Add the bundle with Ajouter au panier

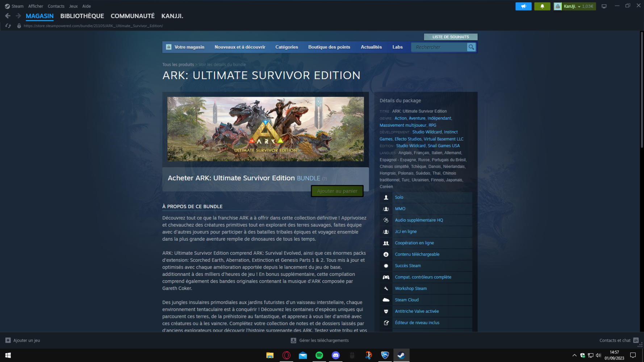tap(337, 191)
